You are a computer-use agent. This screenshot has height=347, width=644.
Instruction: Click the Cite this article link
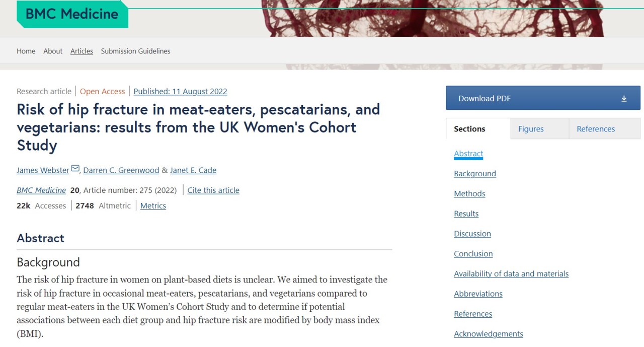pos(213,190)
